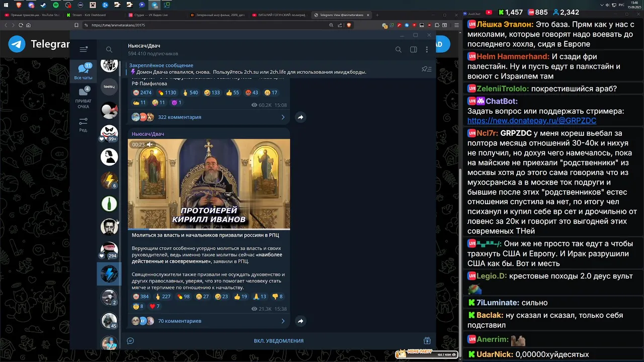Open the donatepay link in ChatBot message
Screen dimensions: 644x362
click(x=532, y=121)
